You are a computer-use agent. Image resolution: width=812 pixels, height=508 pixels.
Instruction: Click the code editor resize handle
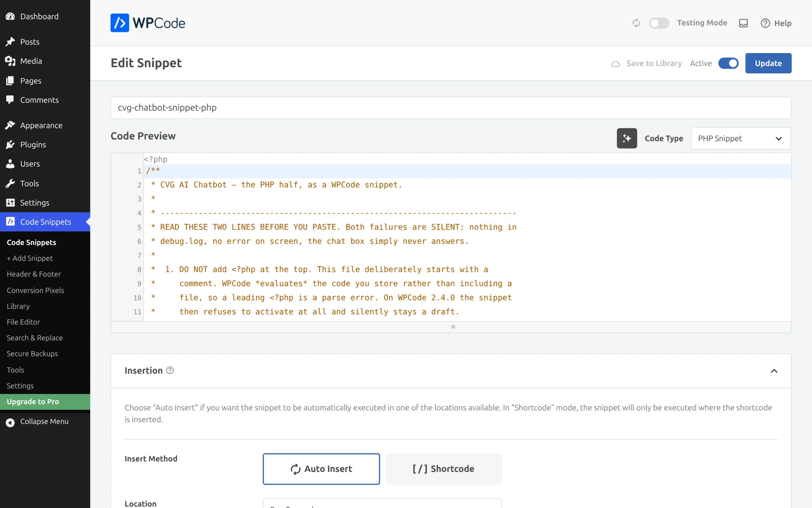(453, 327)
